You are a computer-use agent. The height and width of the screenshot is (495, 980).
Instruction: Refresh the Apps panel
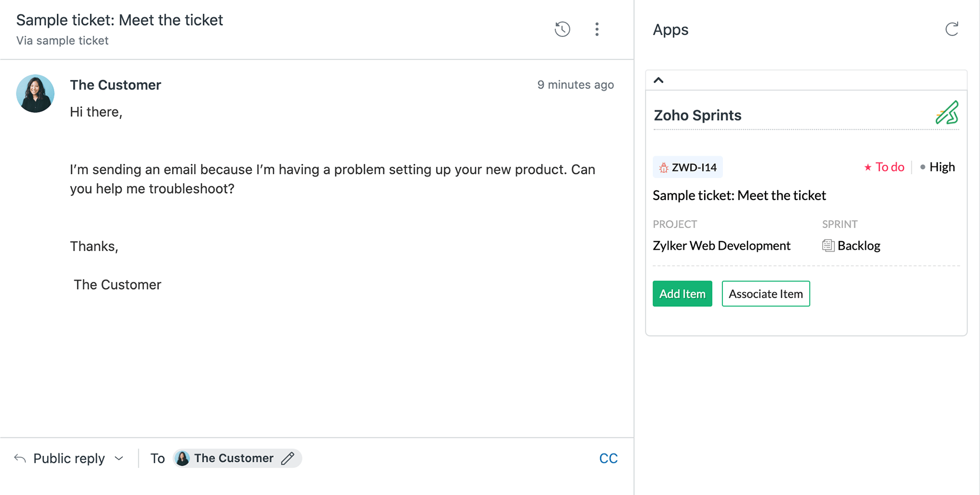pyautogui.click(x=952, y=29)
